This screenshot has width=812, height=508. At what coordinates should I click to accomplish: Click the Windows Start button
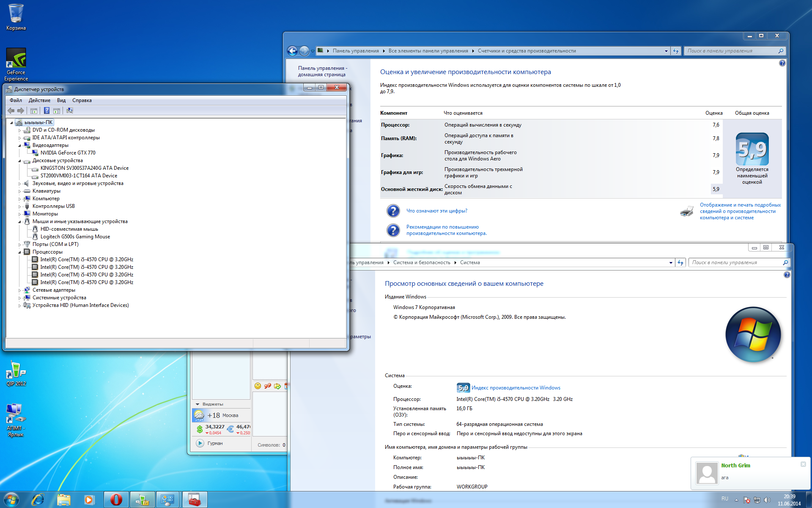point(11,500)
